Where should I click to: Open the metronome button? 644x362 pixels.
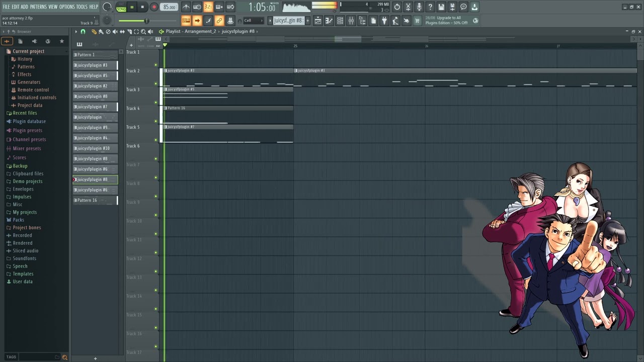pos(186,7)
